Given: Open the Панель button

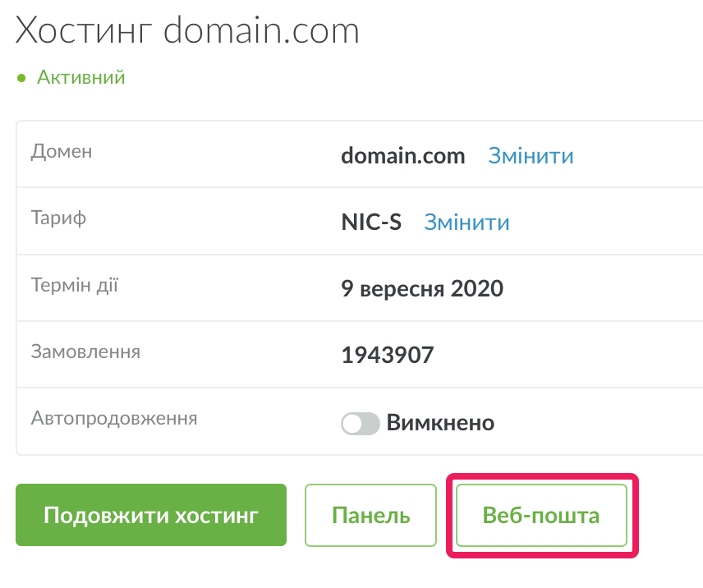Looking at the screenshot, I should coord(370,515).
